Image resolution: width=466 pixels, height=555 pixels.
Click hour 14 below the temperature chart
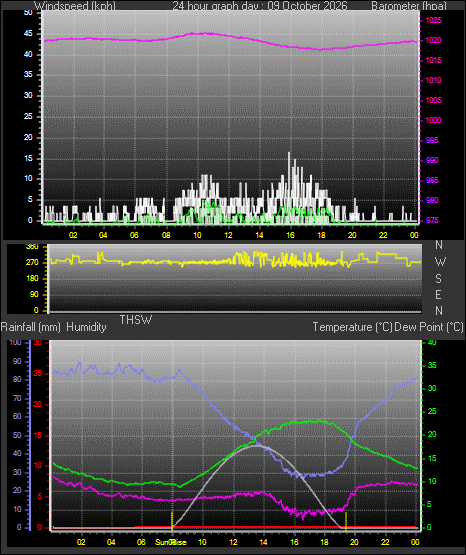coord(264,542)
